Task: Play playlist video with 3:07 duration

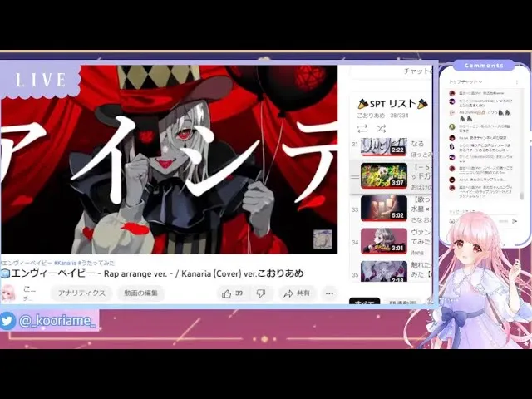Action: (383, 176)
